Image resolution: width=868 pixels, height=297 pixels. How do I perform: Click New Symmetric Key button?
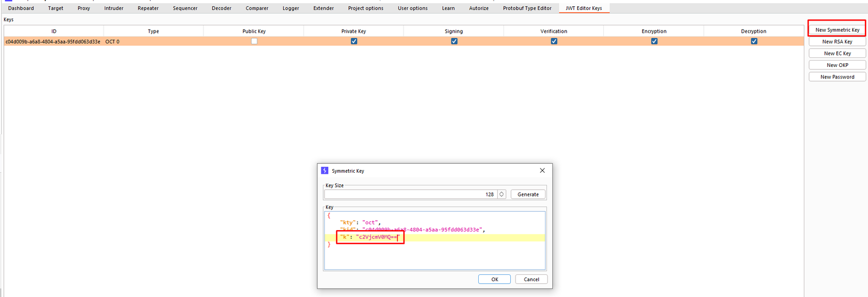pyautogui.click(x=837, y=29)
